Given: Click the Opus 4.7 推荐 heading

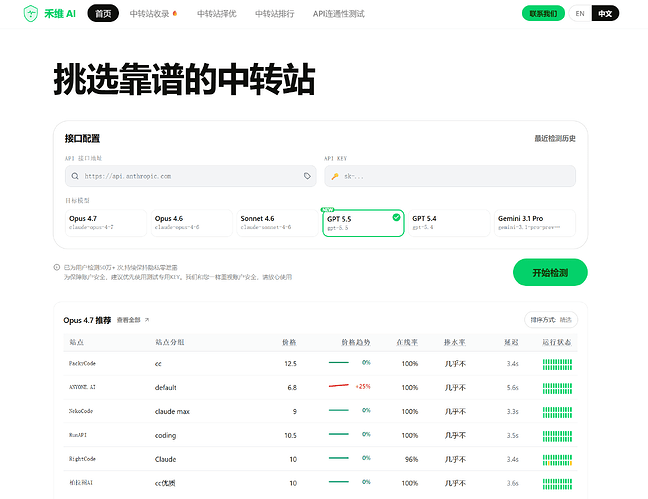Looking at the screenshot, I should (87, 320).
